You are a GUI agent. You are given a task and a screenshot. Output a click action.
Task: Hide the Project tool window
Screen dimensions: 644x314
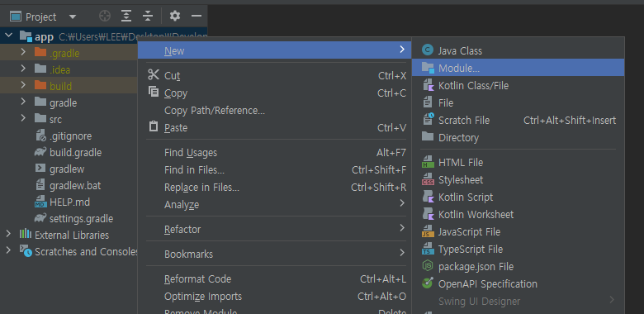[197, 17]
